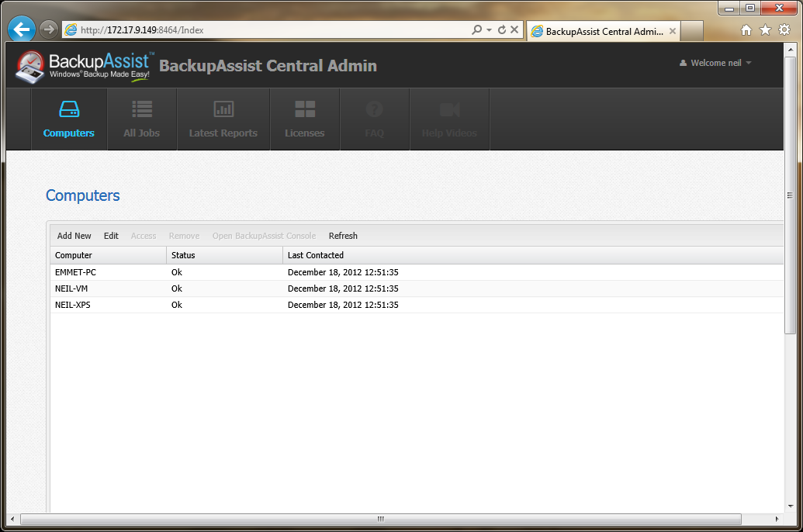Maximize the browser window
Image resolution: width=803 pixels, height=532 pixels.
pyautogui.click(x=750, y=9)
